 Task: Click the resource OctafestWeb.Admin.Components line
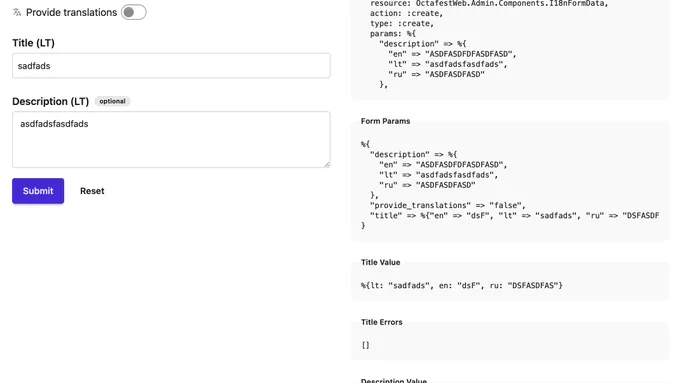click(x=489, y=3)
